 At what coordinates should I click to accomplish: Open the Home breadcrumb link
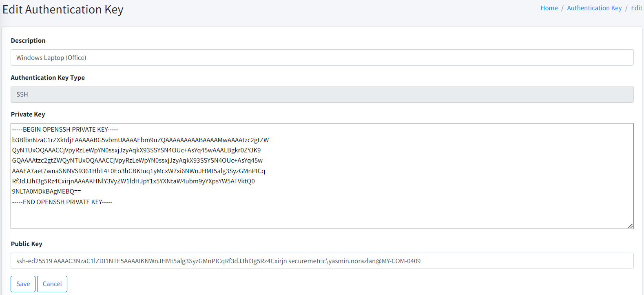(x=549, y=8)
